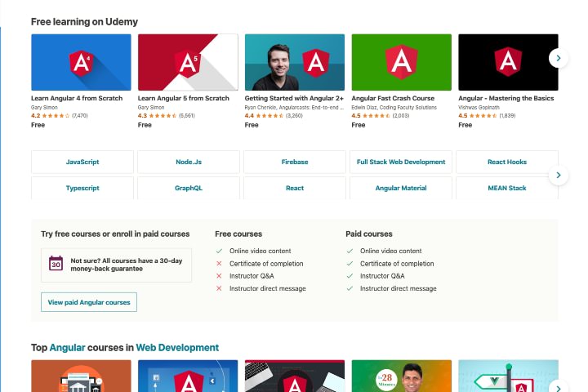
Task: Select the Node.Js topic button
Action: pos(189,162)
